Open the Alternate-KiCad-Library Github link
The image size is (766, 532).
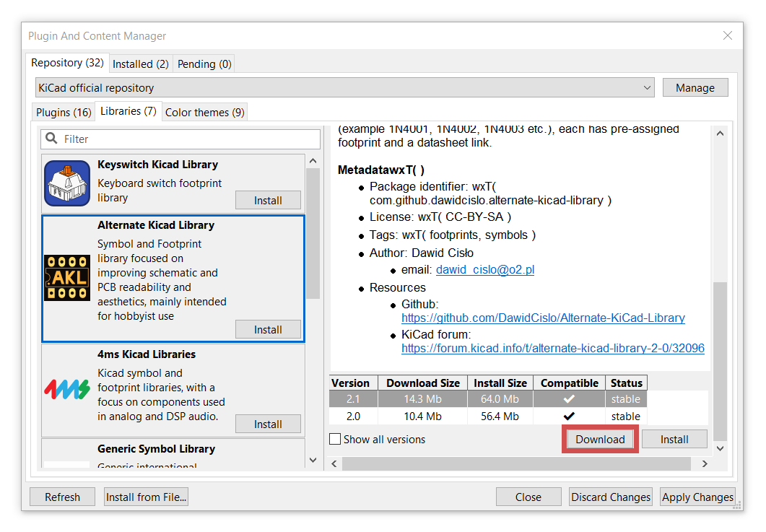click(543, 318)
